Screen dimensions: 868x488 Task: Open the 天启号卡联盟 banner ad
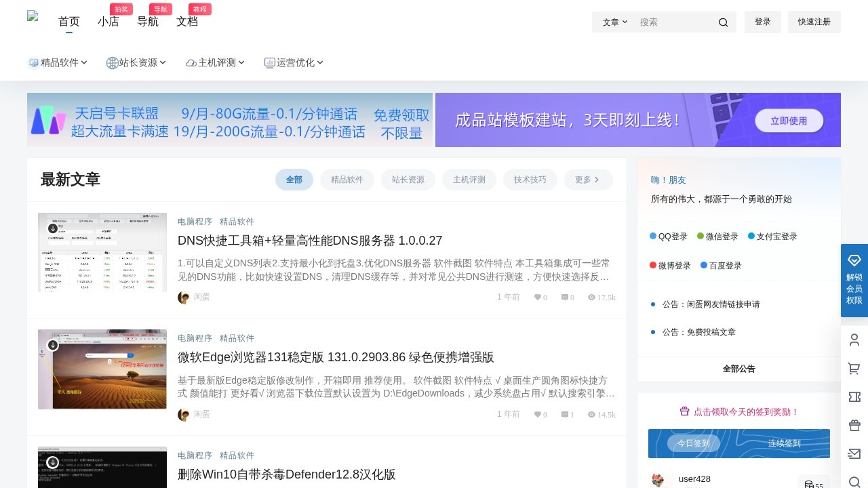pos(230,120)
